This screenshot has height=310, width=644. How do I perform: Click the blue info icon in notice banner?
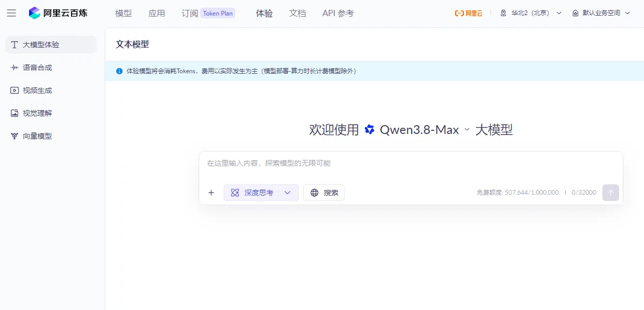tap(119, 71)
